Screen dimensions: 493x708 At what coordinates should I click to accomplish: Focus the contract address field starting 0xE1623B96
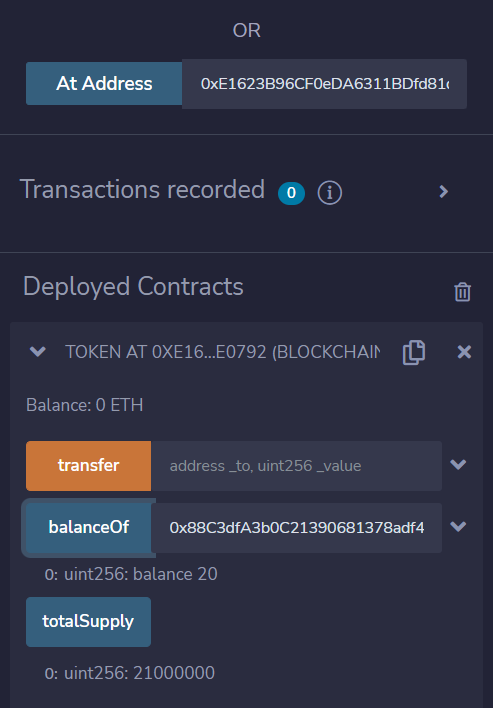tap(324, 84)
